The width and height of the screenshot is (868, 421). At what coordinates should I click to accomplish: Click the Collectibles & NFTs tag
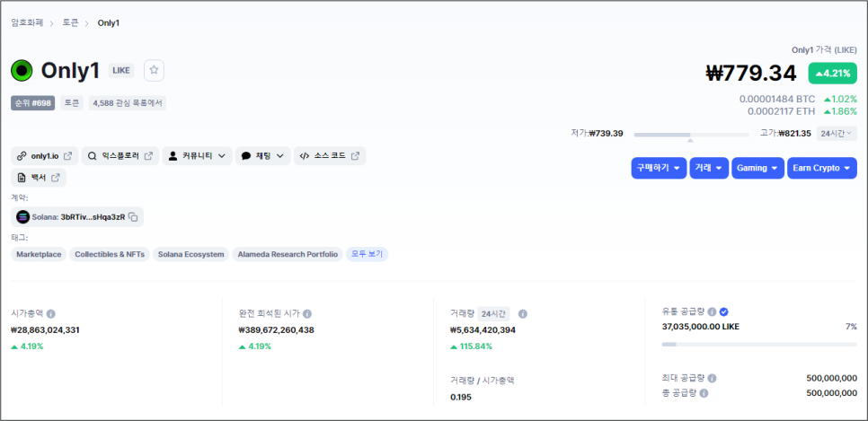pyautogui.click(x=110, y=254)
